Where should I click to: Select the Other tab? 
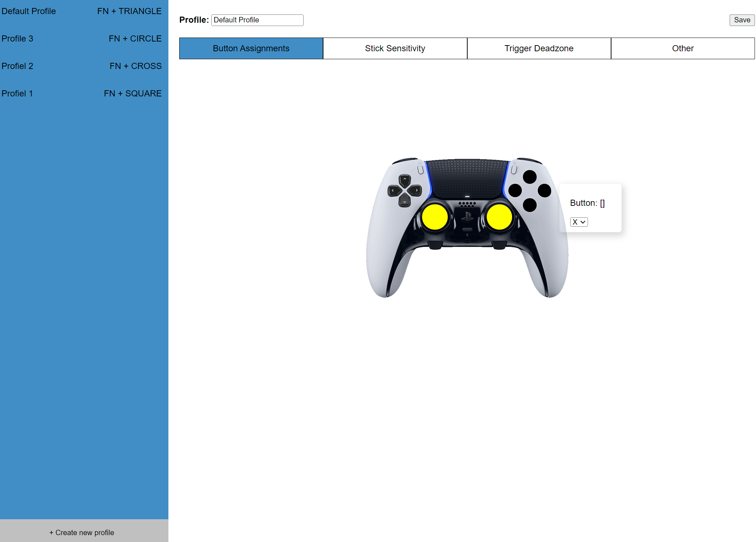(x=682, y=48)
